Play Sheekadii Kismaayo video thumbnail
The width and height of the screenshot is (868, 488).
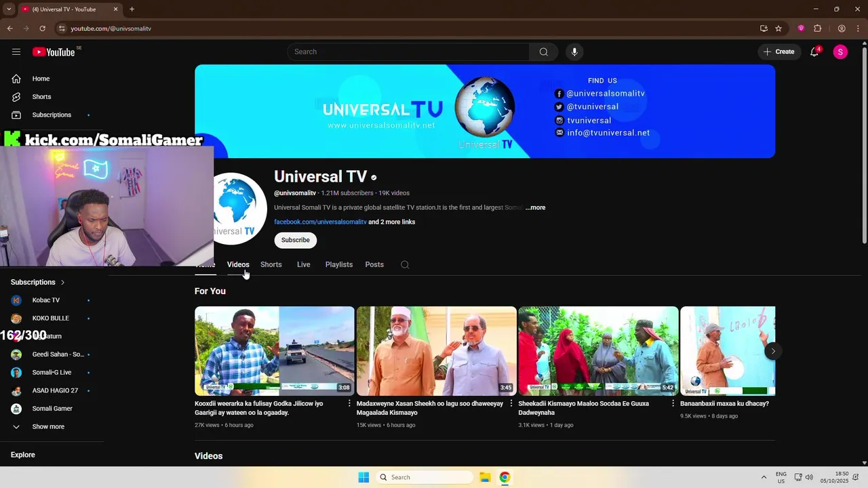(598, 351)
